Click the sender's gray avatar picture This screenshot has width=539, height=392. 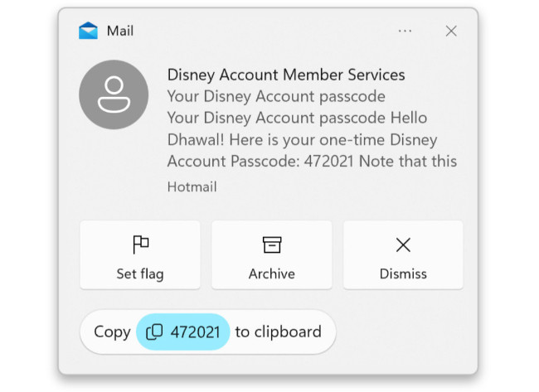114,94
